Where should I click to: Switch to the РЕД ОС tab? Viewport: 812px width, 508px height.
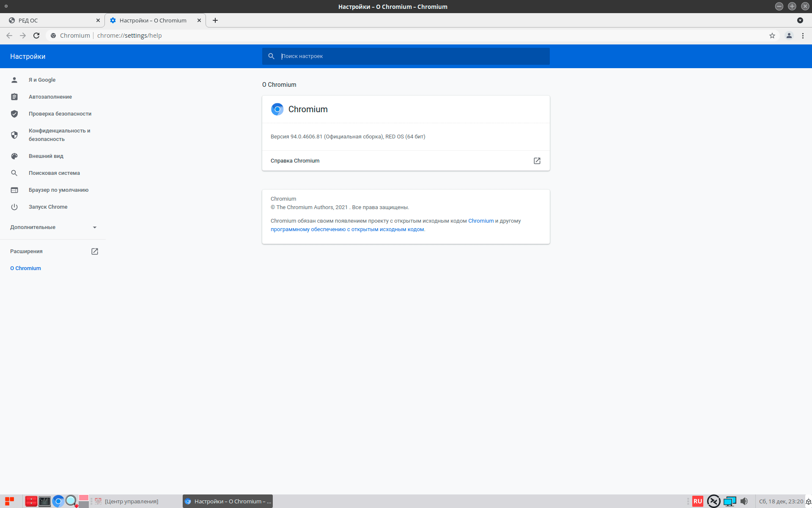[51, 20]
